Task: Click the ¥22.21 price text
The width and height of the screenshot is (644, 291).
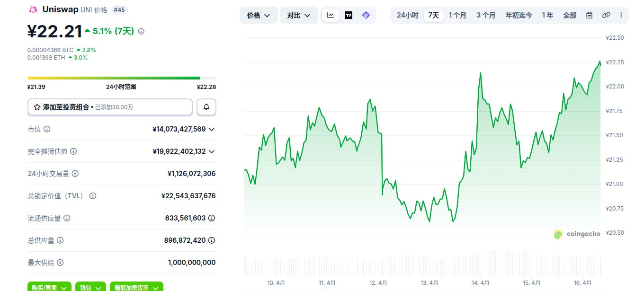Action: tap(54, 31)
